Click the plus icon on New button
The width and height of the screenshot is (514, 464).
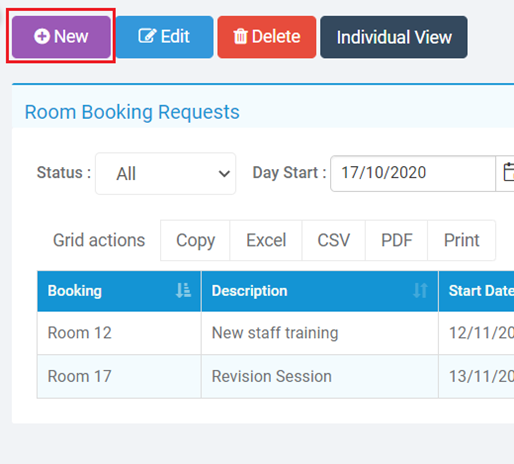[x=42, y=36]
